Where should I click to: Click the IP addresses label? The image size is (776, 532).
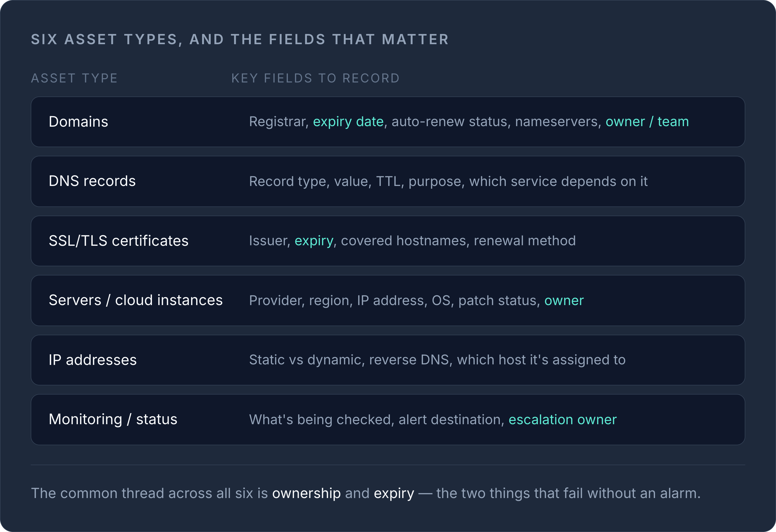pos(93,360)
